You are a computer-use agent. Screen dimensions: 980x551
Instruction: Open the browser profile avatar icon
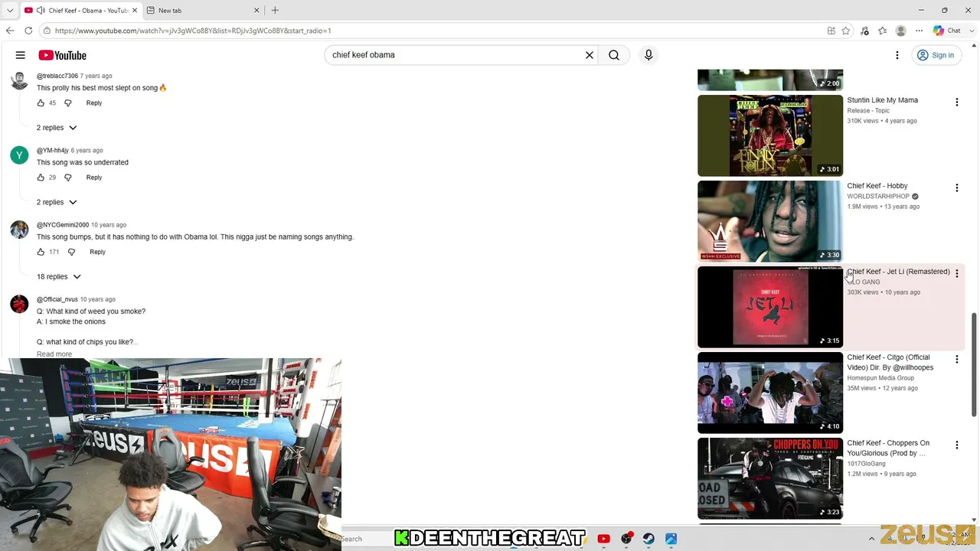(901, 31)
